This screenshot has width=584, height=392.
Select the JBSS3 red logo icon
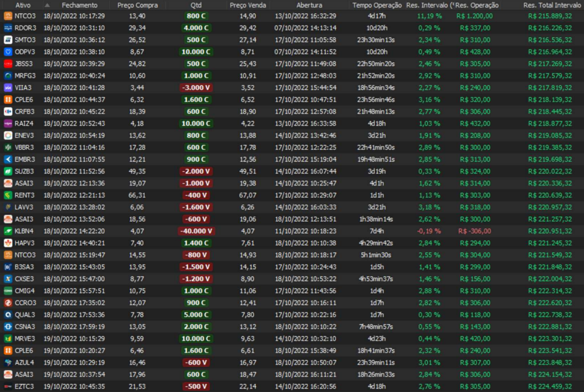[8, 64]
